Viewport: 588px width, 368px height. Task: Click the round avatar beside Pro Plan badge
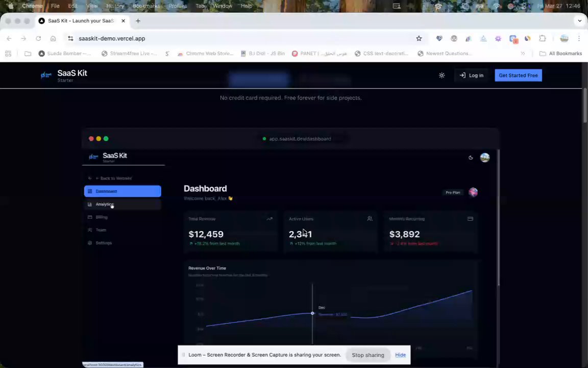click(473, 192)
